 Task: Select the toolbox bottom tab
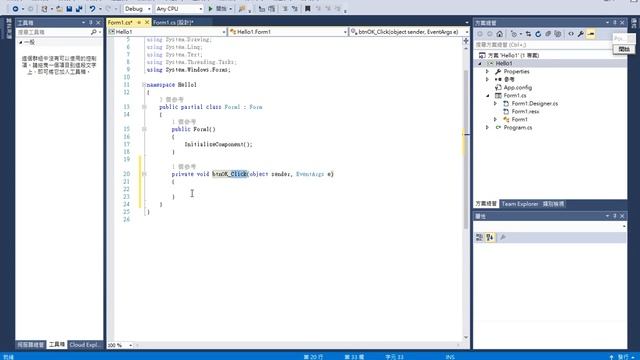click(x=57, y=345)
